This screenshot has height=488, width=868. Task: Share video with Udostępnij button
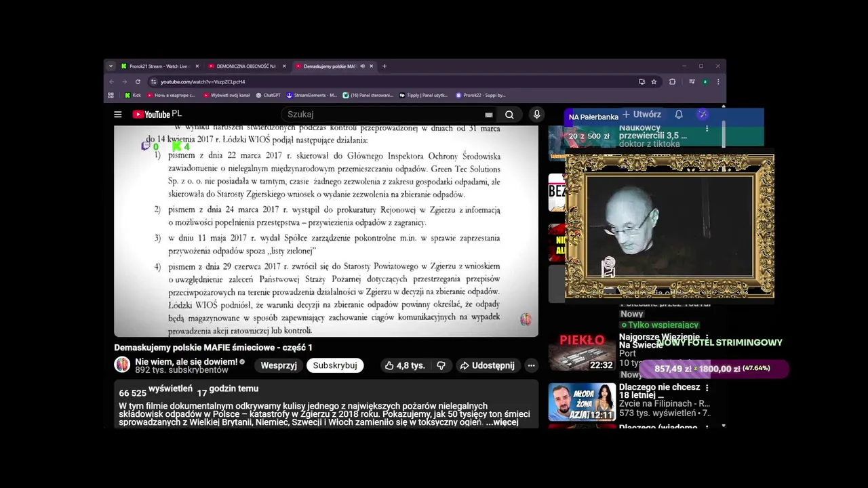coord(488,365)
